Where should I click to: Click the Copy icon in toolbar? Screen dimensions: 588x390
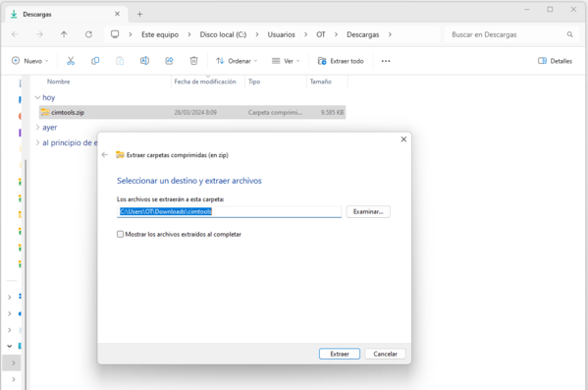(x=95, y=61)
